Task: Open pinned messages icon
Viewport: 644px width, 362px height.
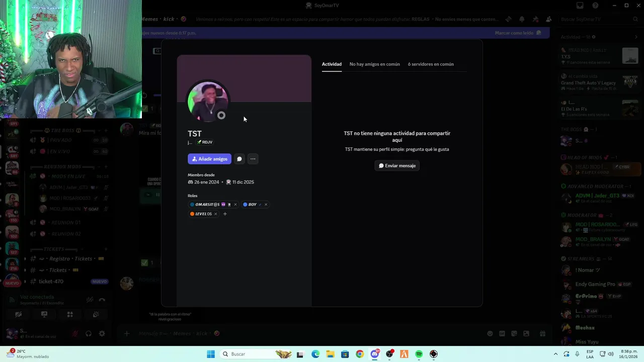Action: [535, 19]
